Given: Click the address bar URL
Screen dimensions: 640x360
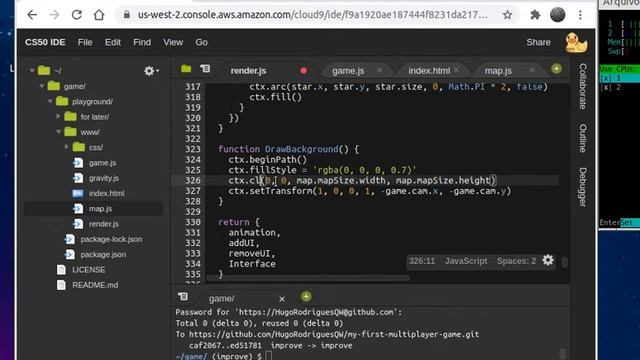Looking at the screenshot, I should (312, 15).
